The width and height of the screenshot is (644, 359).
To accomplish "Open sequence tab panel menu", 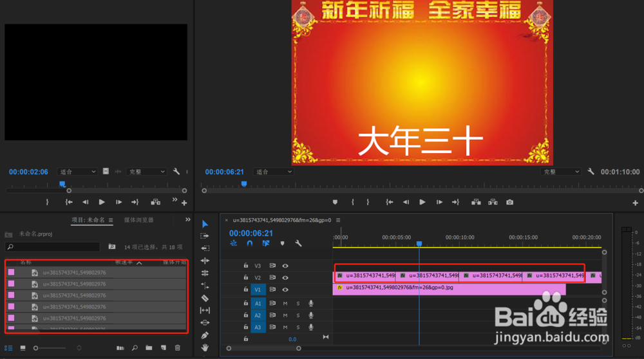I will pos(339,220).
